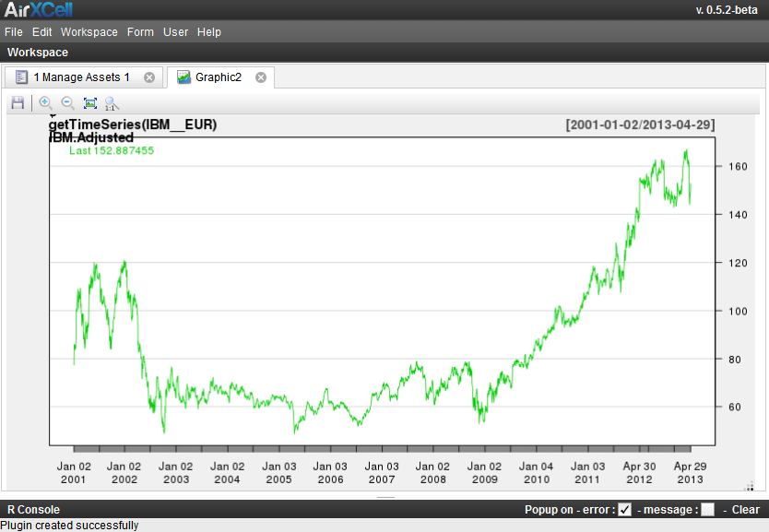Zoom in on the chart

pyautogui.click(x=45, y=103)
